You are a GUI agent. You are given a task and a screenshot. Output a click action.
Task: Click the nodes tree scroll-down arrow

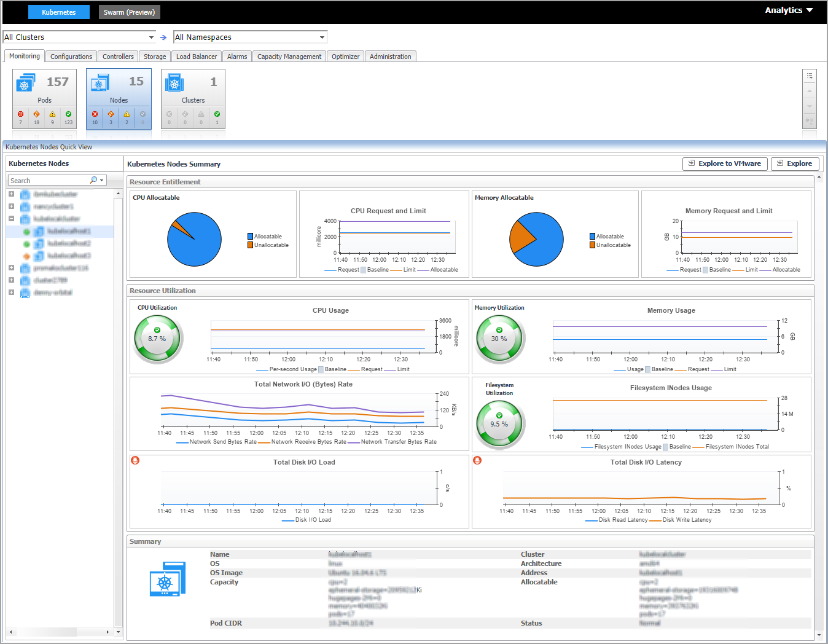(x=119, y=632)
